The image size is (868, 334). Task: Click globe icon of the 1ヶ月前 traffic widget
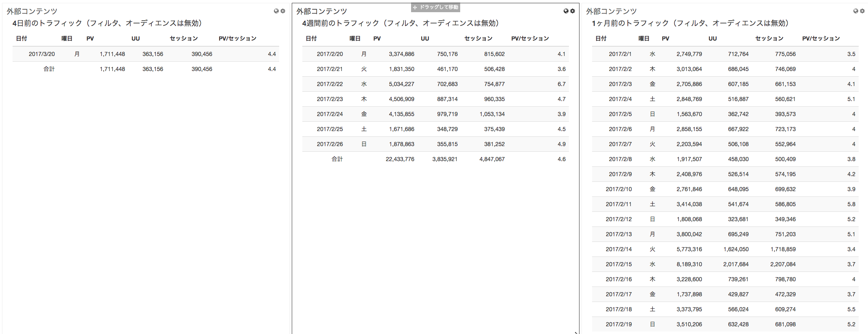pos(856,11)
